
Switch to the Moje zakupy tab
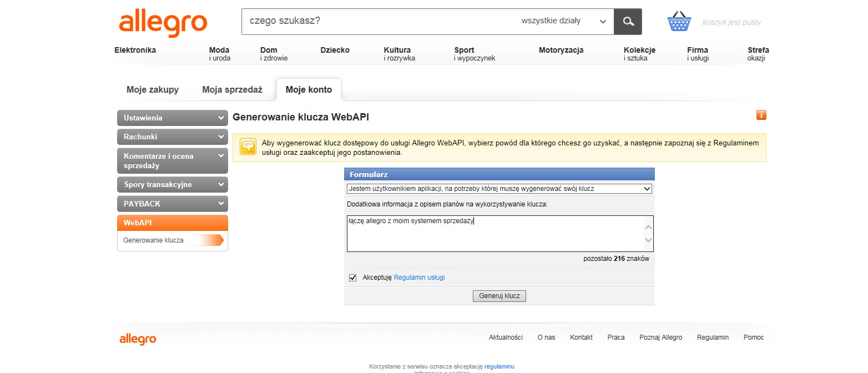[153, 90]
